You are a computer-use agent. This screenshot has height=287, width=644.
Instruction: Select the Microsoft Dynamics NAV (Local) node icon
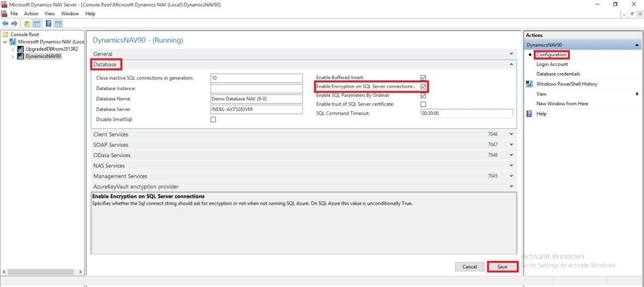13,42
